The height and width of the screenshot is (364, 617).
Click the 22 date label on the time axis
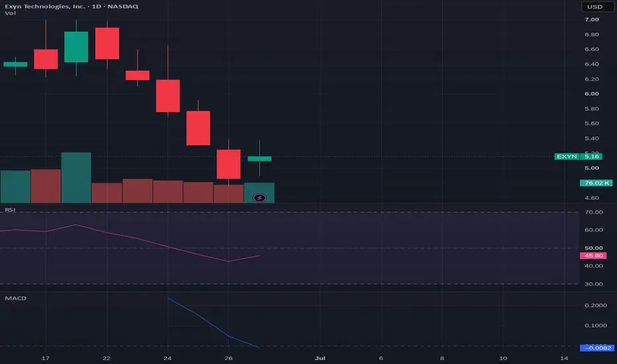pyautogui.click(x=106, y=358)
